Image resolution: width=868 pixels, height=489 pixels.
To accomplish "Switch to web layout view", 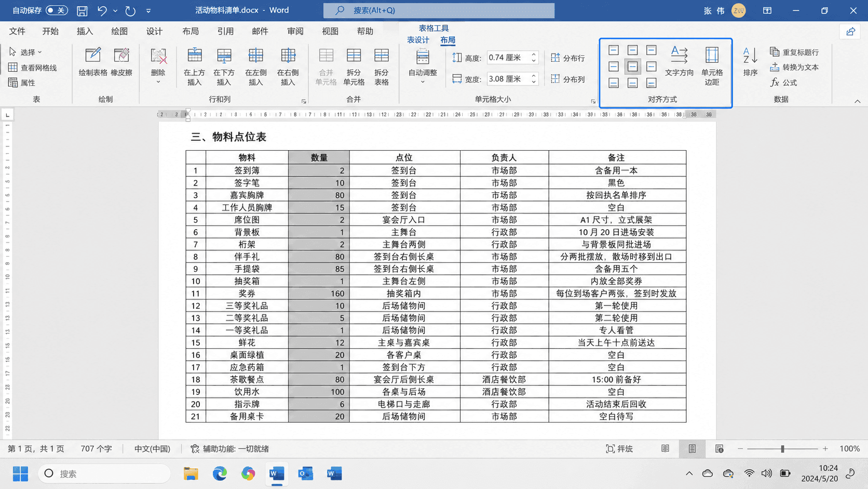I will [719, 448].
